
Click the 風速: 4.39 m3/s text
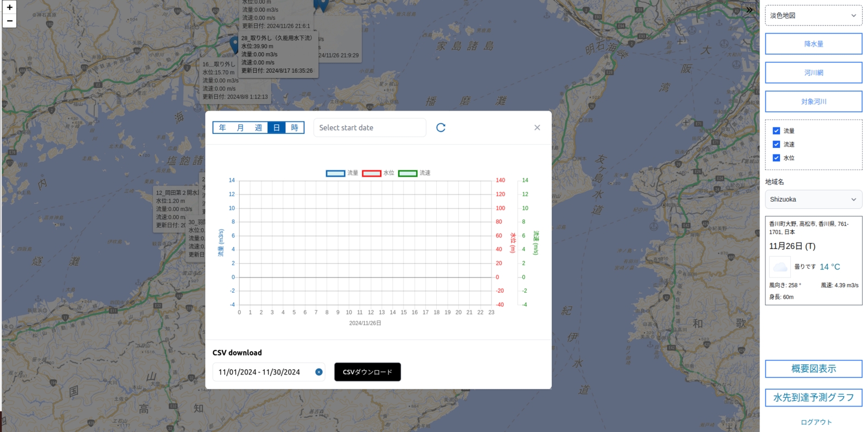[x=839, y=285]
